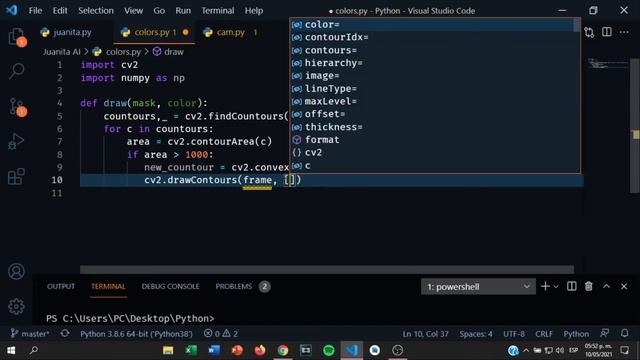Open the Terminal menu

(218, 11)
